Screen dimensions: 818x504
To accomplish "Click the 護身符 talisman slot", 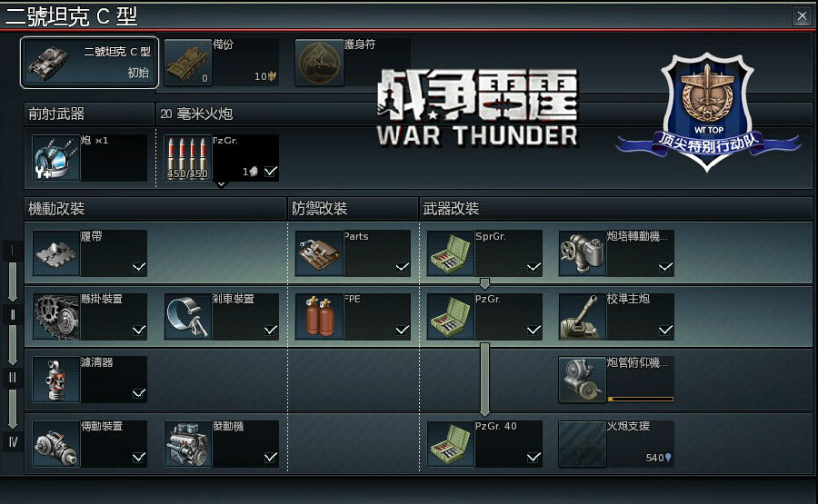I will 353,63.
